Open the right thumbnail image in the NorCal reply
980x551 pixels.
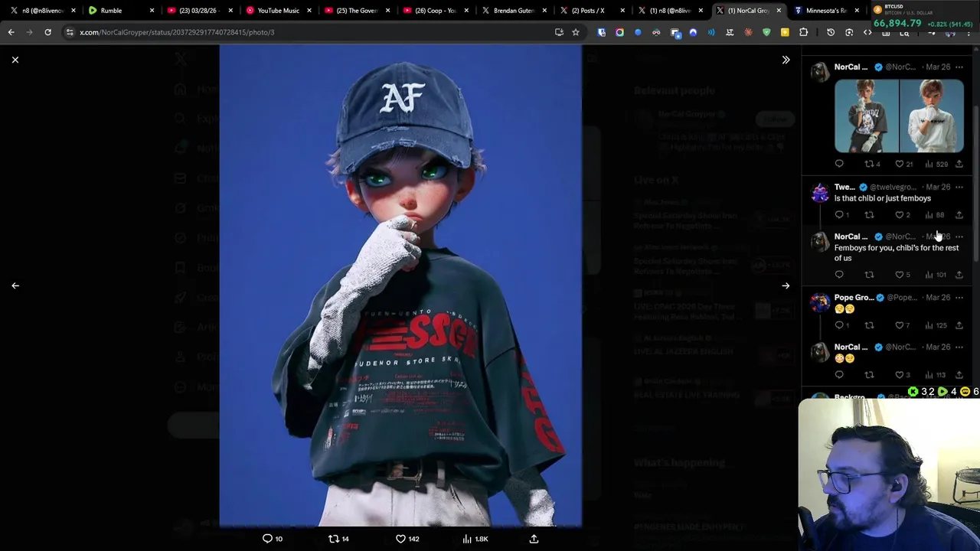(x=932, y=116)
